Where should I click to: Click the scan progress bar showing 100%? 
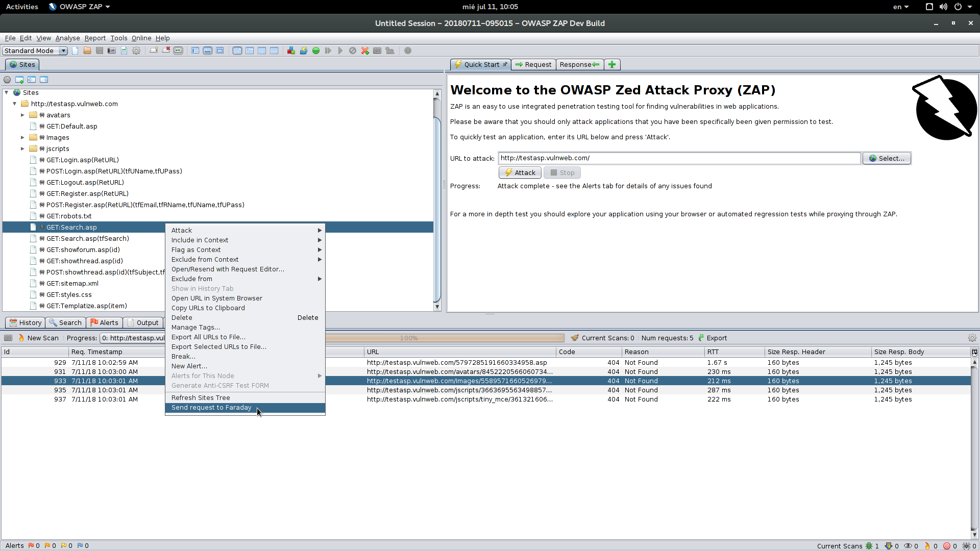coord(445,338)
